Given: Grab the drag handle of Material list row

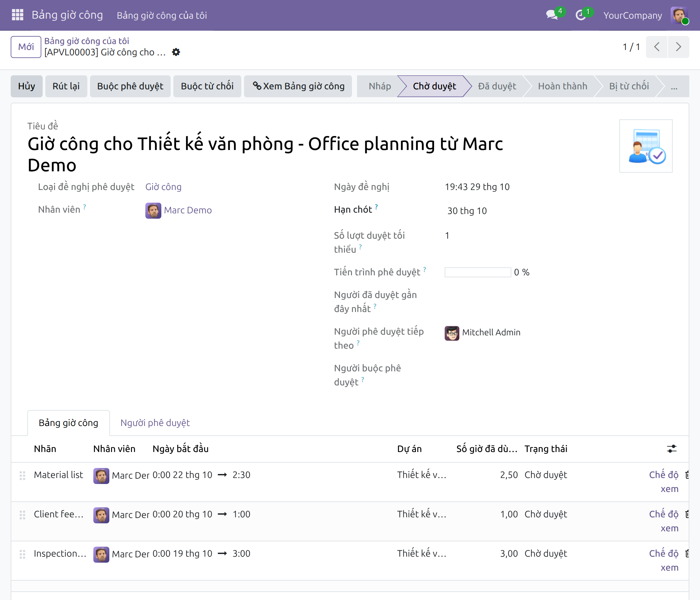Looking at the screenshot, I should (22, 475).
